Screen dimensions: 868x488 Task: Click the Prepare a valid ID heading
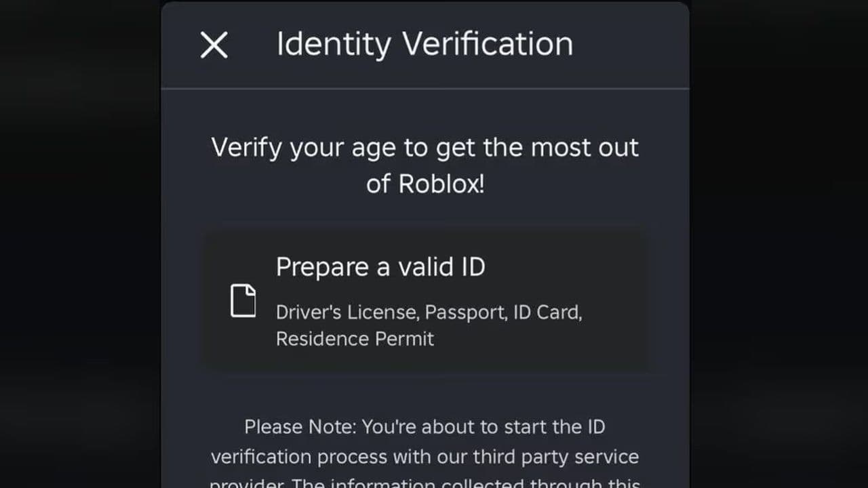click(x=380, y=267)
